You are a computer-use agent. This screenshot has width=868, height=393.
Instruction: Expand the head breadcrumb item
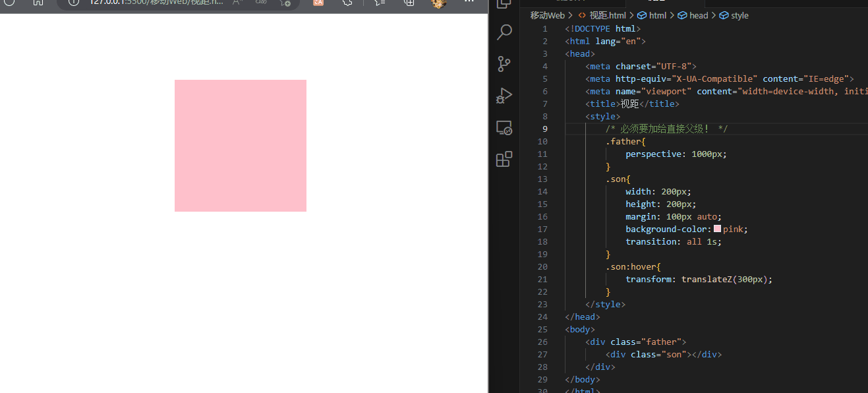click(x=698, y=15)
